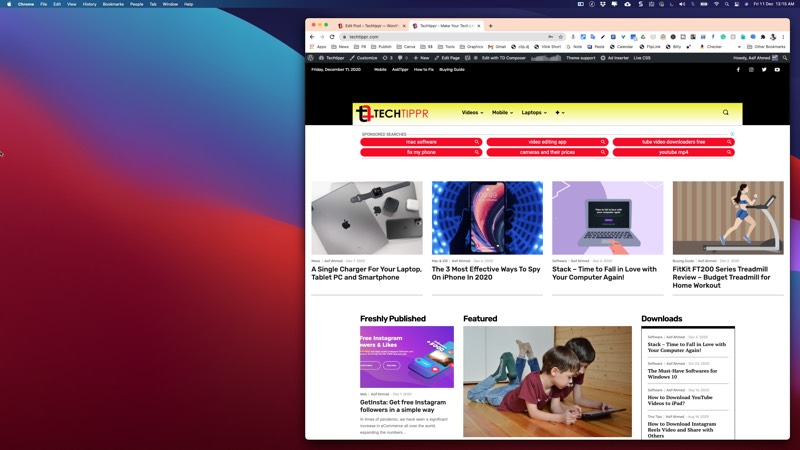Expand the Laptops dropdown menu
The image size is (800, 450).
534,112
